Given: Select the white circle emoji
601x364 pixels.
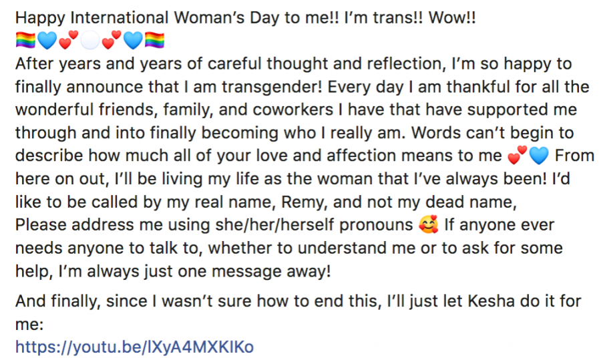Looking at the screenshot, I should pyautogui.click(x=90, y=40).
